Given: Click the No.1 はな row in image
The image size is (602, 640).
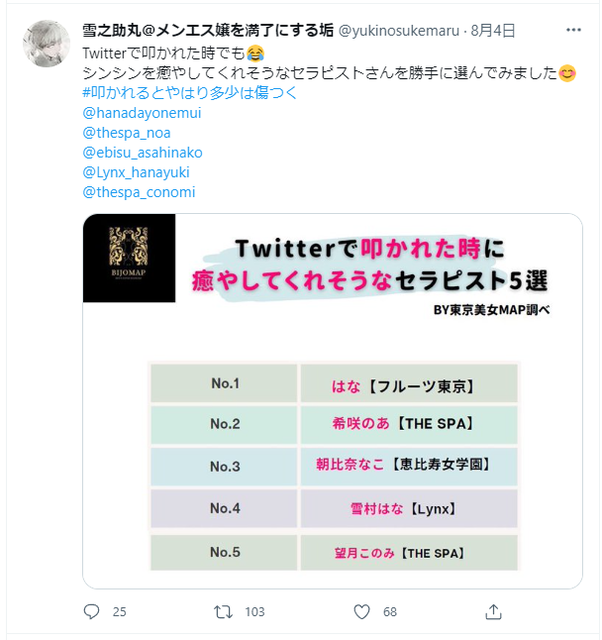Looking at the screenshot, I should coord(334,383).
